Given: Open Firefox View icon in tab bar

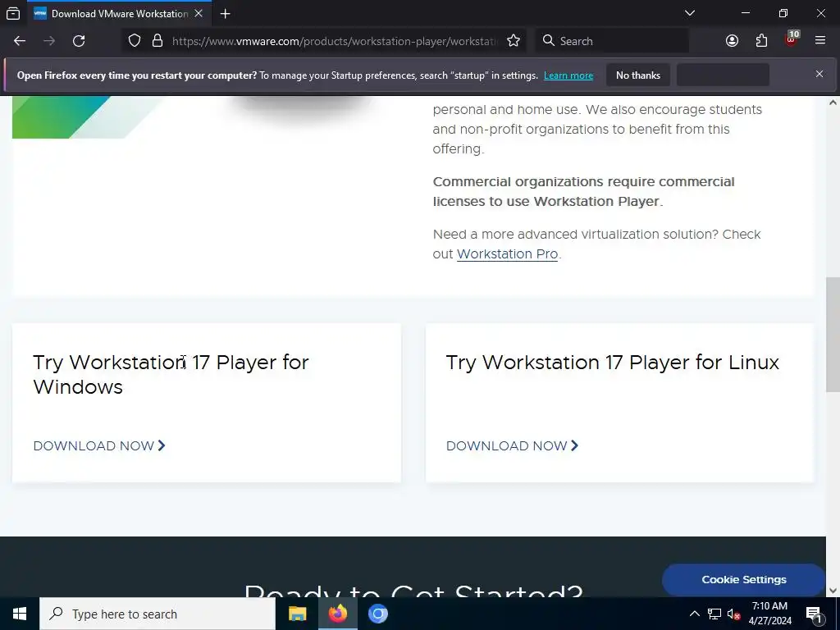Looking at the screenshot, I should 13,13.
